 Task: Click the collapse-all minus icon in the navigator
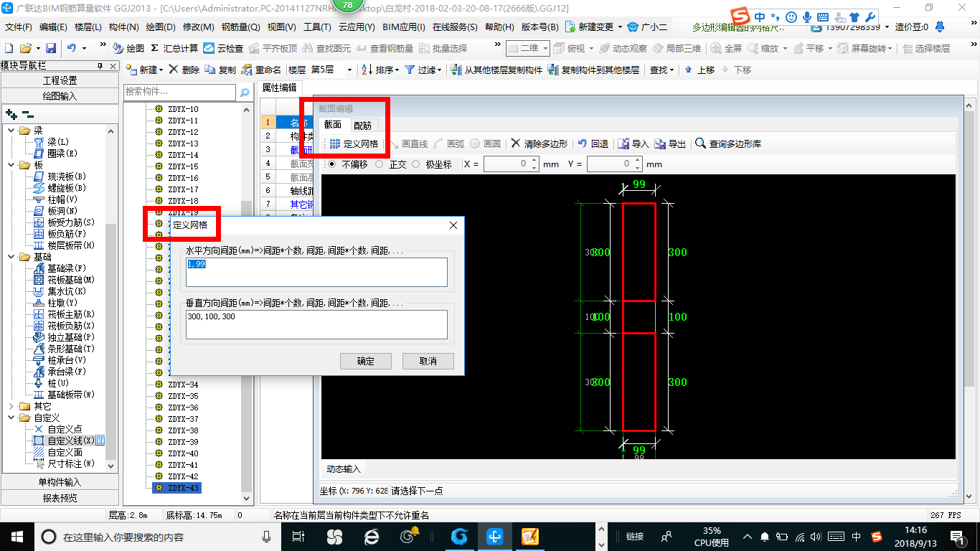27,114
